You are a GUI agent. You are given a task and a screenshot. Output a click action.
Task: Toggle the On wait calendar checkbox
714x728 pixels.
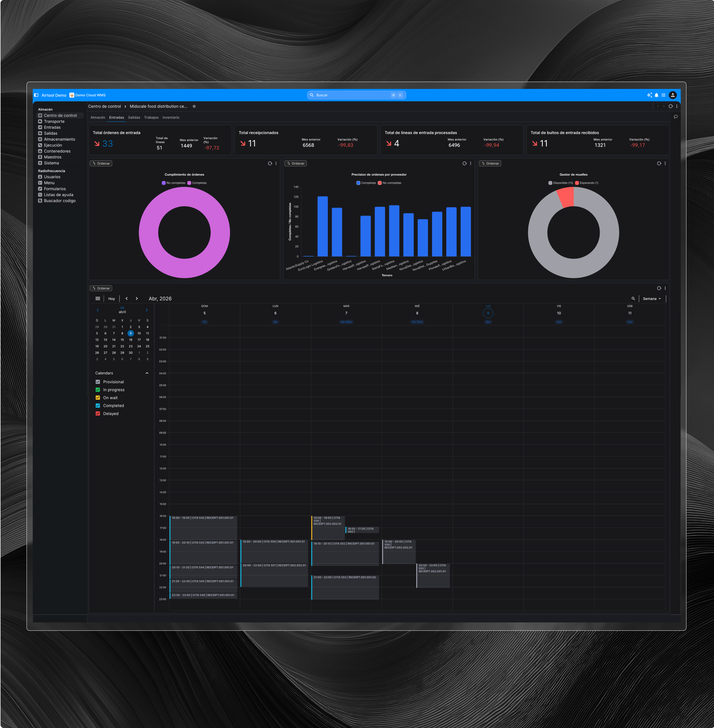(98, 398)
